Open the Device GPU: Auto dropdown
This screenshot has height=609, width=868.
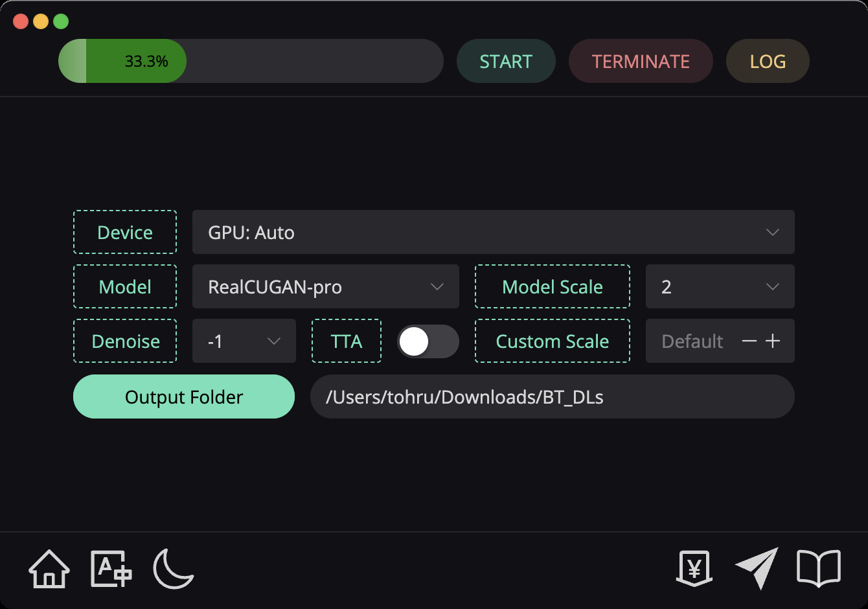click(493, 232)
